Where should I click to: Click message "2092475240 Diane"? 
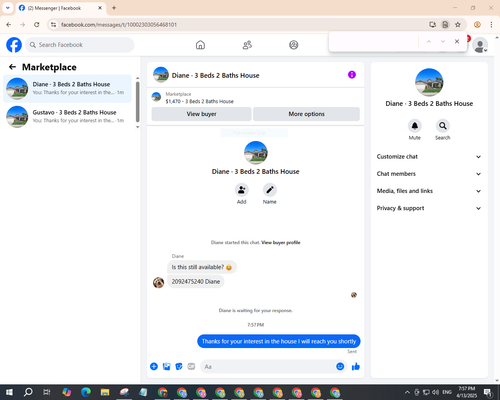(x=196, y=282)
